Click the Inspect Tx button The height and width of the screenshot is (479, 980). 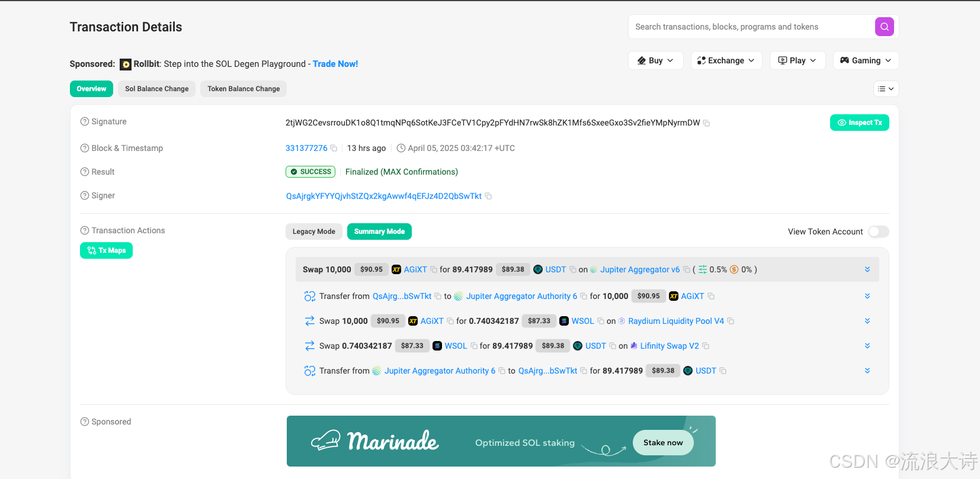click(x=859, y=123)
